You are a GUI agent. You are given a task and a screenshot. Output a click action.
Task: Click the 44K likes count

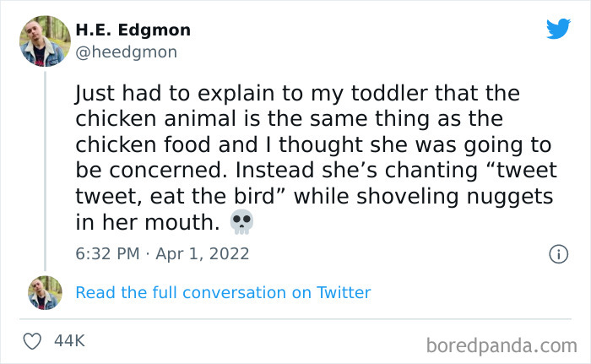coord(69,341)
